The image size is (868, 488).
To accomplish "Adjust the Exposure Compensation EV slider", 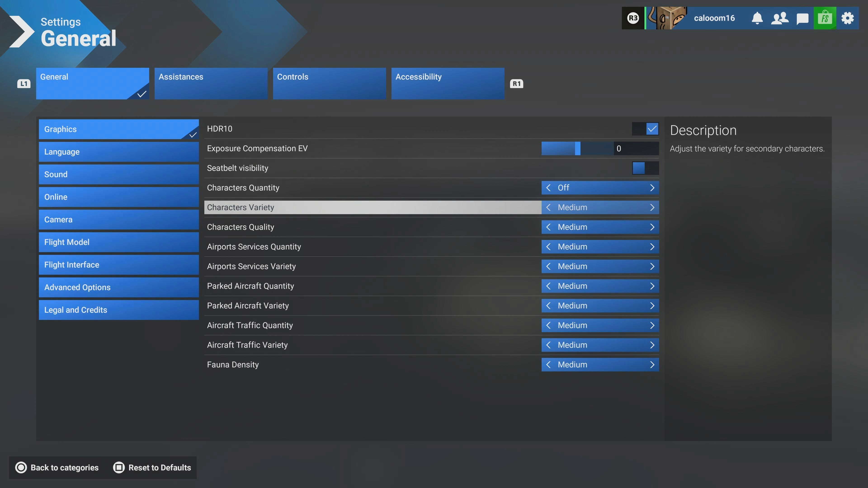I will click(578, 148).
